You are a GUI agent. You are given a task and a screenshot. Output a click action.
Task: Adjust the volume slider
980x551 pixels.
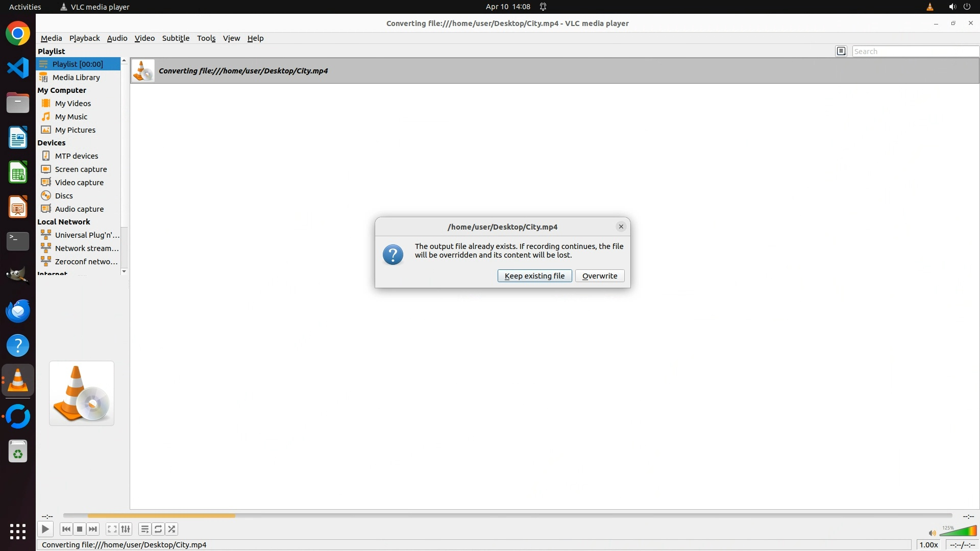coord(959,532)
